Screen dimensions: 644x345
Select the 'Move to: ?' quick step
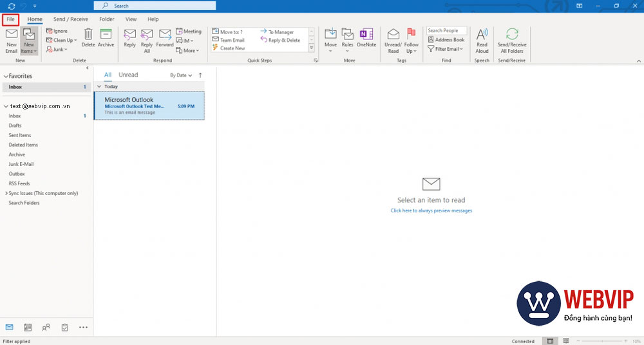tap(227, 32)
